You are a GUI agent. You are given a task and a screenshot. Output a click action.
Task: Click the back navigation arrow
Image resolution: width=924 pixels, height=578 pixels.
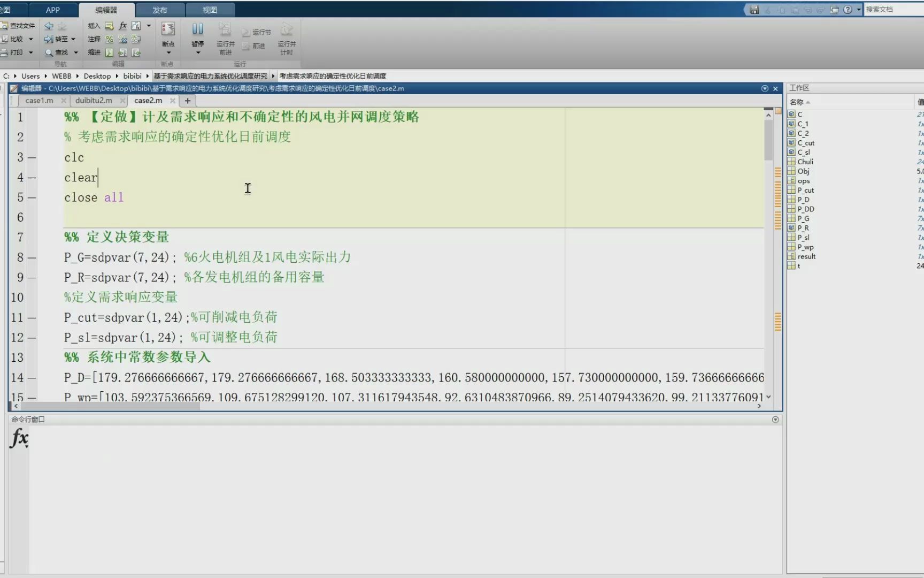tap(49, 26)
